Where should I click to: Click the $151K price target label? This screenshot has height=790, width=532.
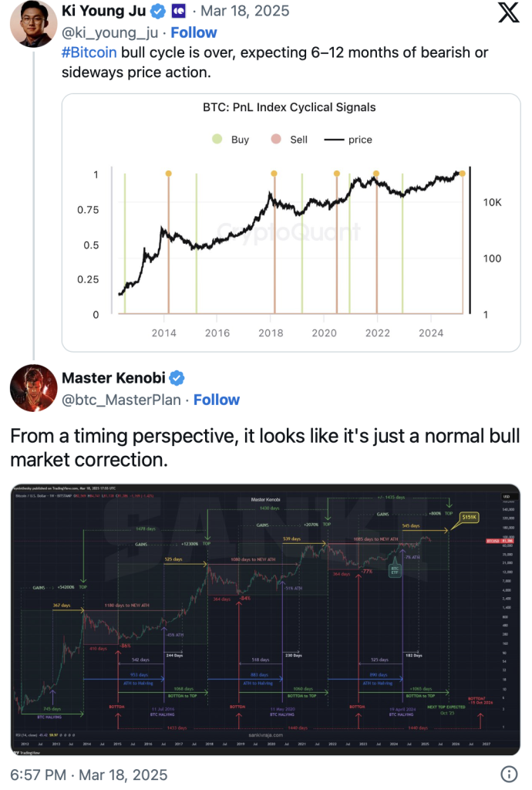tap(469, 517)
